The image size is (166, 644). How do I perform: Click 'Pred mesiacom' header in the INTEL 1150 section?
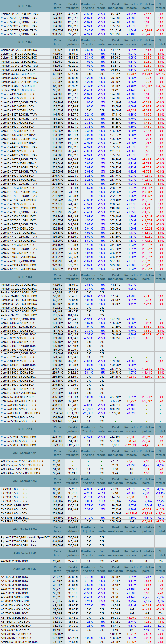[x=116, y=42]
